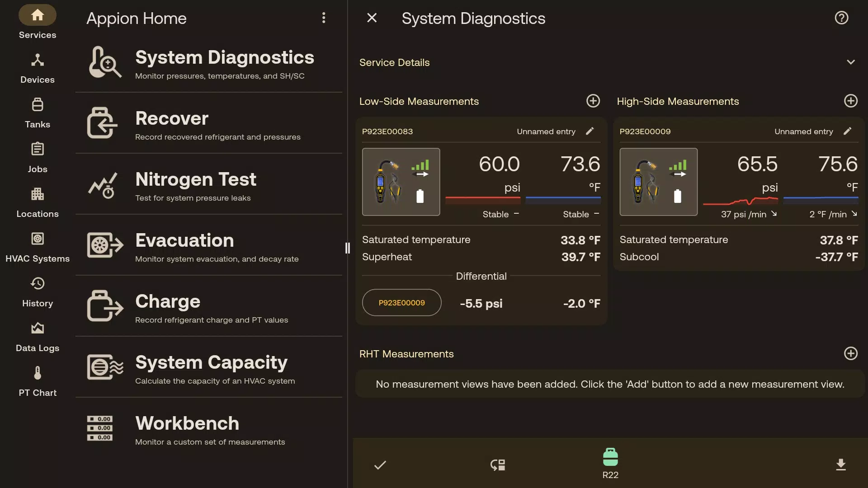
Task: Click the Subcool -37.7 °F value
Action: [x=836, y=257]
